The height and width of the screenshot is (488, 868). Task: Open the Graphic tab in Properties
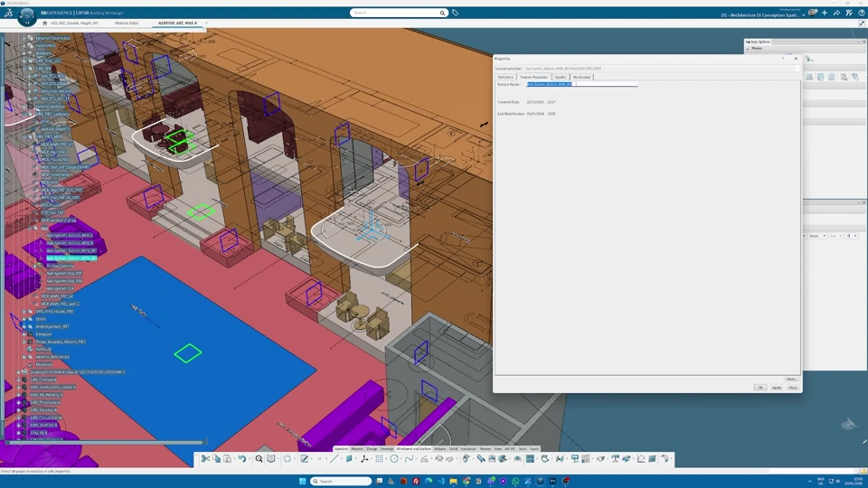point(561,77)
